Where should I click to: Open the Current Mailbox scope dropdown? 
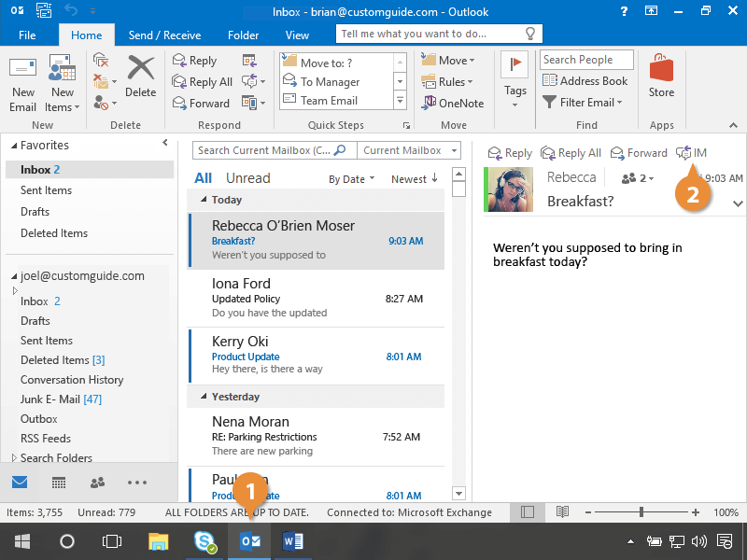(x=410, y=150)
